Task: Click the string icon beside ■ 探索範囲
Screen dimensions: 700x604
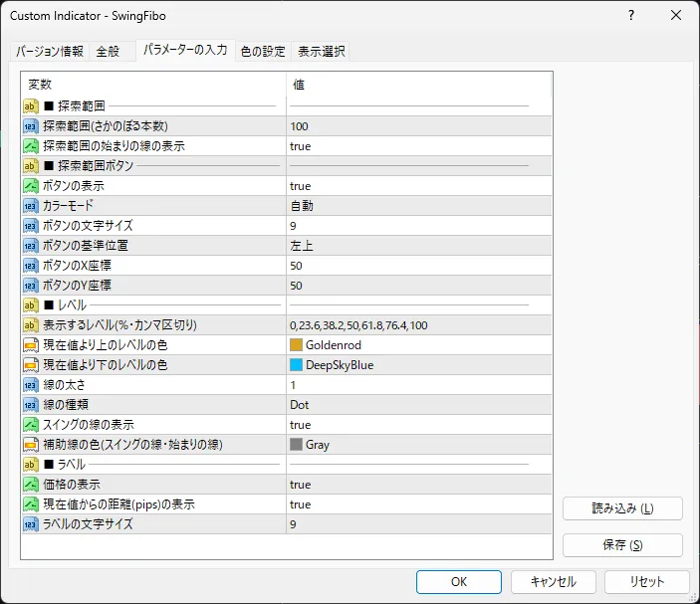Action: tap(30, 106)
